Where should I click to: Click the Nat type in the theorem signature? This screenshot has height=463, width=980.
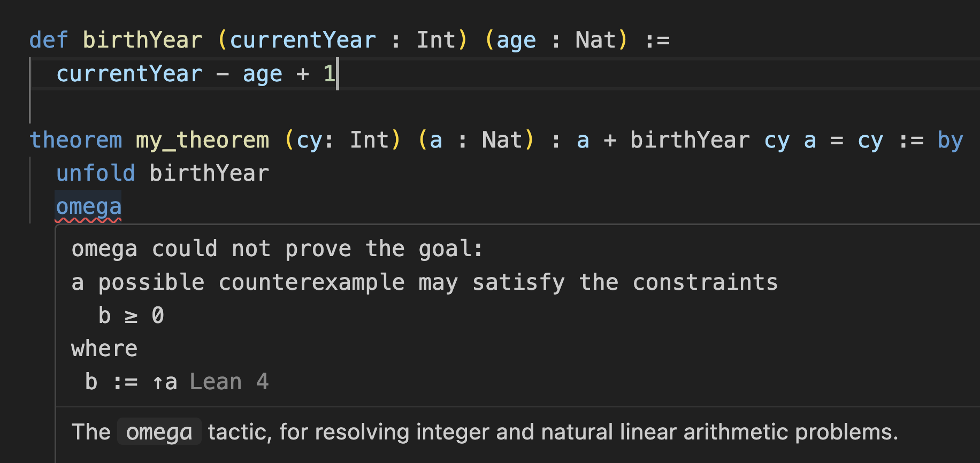click(502, 140)
